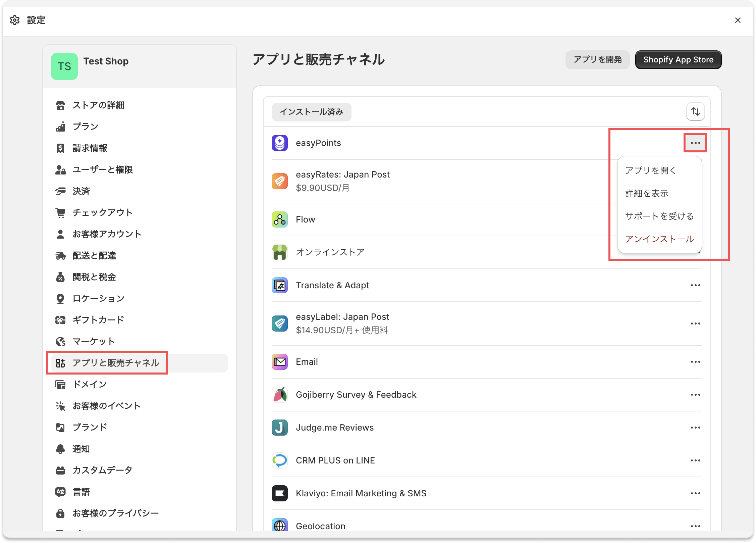Click the Klaviyo app icon
The width and height of the screenshot is (756, 543).
[279, 493]
